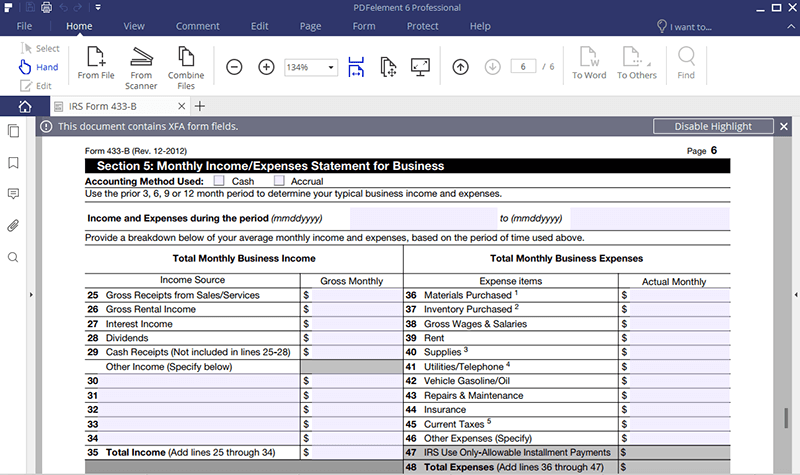This screenshot has width=800, height=475.
Task: Open Combine Files tool
Action: [186, 68]
